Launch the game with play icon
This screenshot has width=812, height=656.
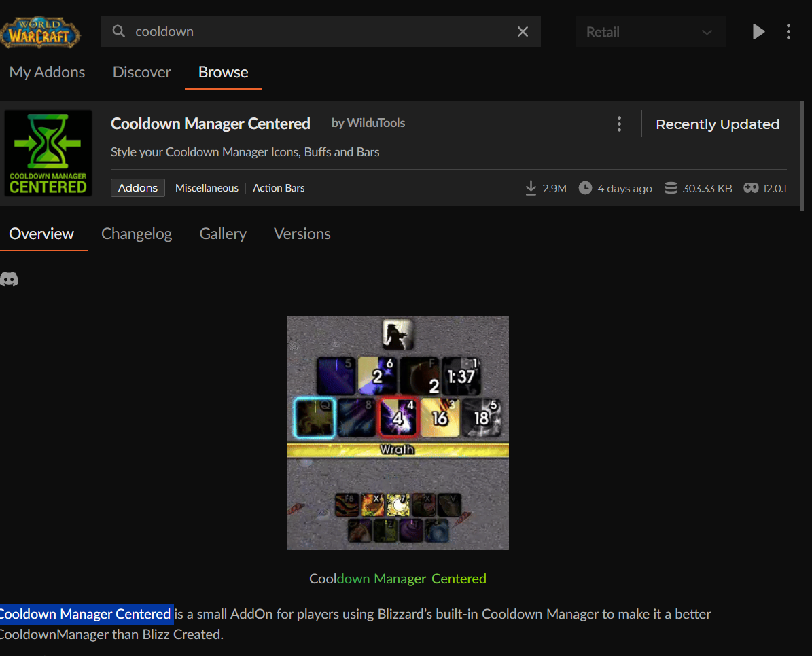click(x=758, y=31)
